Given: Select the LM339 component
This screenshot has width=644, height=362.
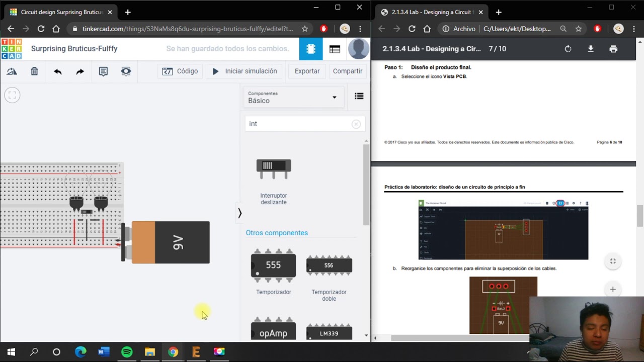Looking at the screenshot, I should (329, 331).
